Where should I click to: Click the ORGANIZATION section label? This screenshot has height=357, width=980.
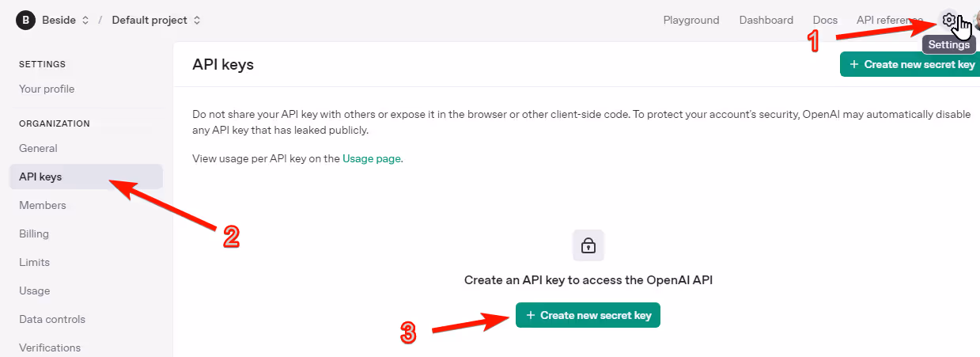pyautogui.click(x=55, y=123)
